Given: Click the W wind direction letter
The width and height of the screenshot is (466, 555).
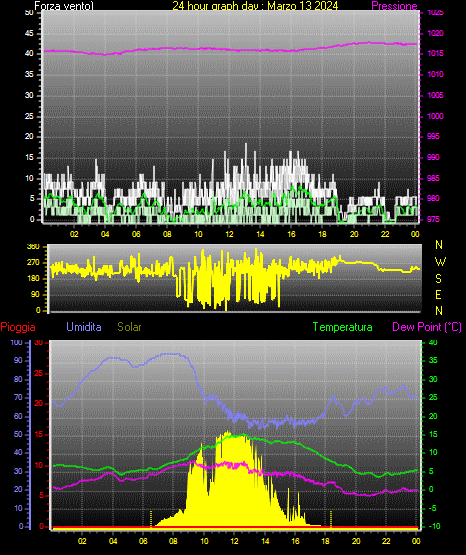Looking at the screenshot, I should tap(440, 262).
